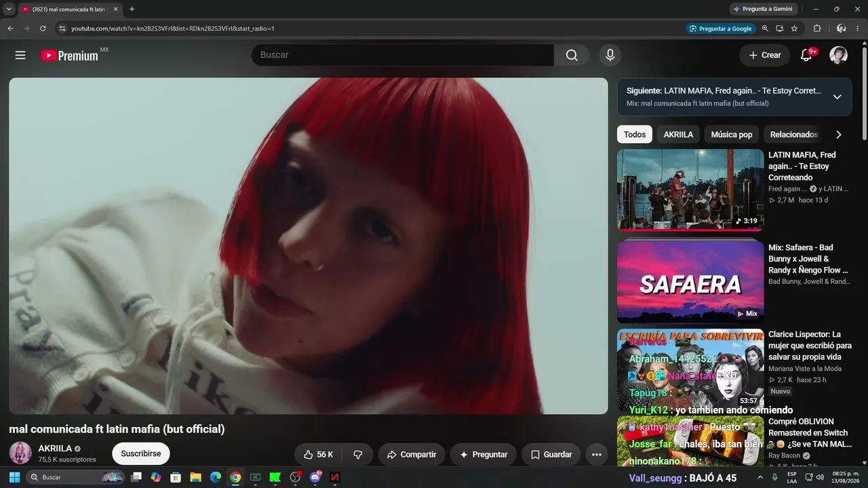Click the Crear button

(765, 56)
